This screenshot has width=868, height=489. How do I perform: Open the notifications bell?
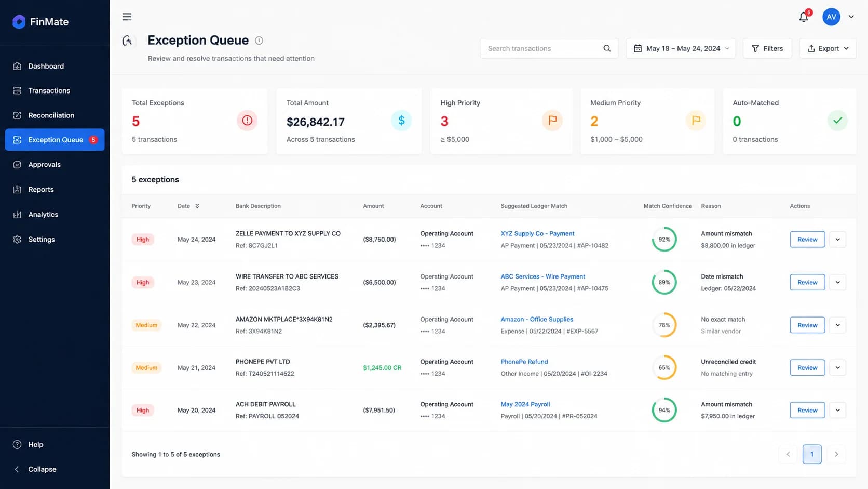(804, 17)
